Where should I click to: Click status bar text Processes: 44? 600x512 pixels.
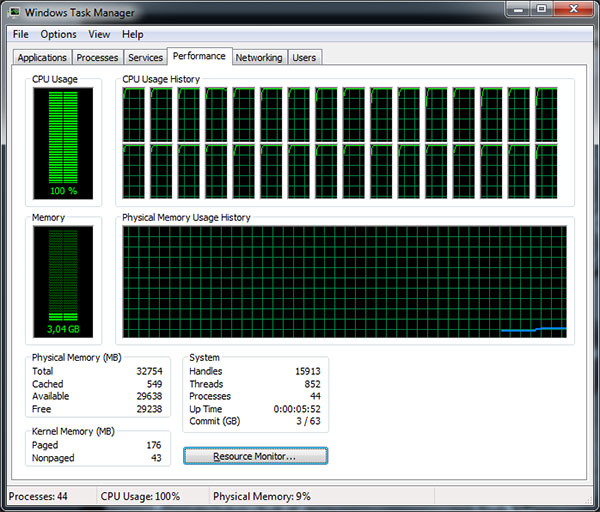(x=38, y=496)
